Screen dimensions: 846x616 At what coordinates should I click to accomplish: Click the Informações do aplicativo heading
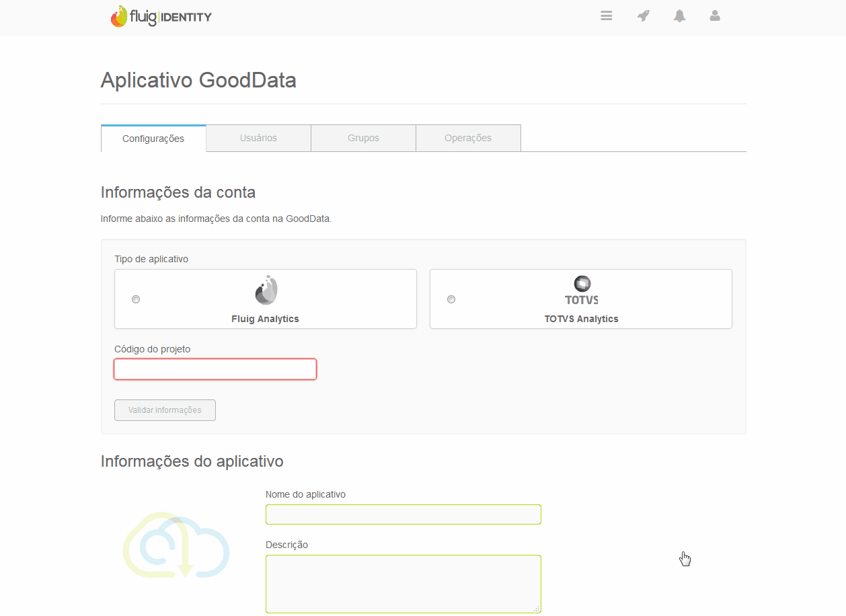point(192,461)
